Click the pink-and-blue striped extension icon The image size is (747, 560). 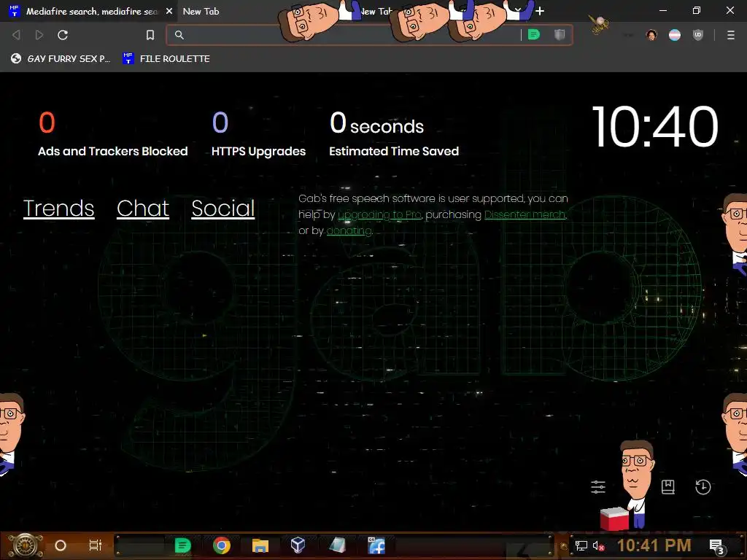tap(675, 35)
